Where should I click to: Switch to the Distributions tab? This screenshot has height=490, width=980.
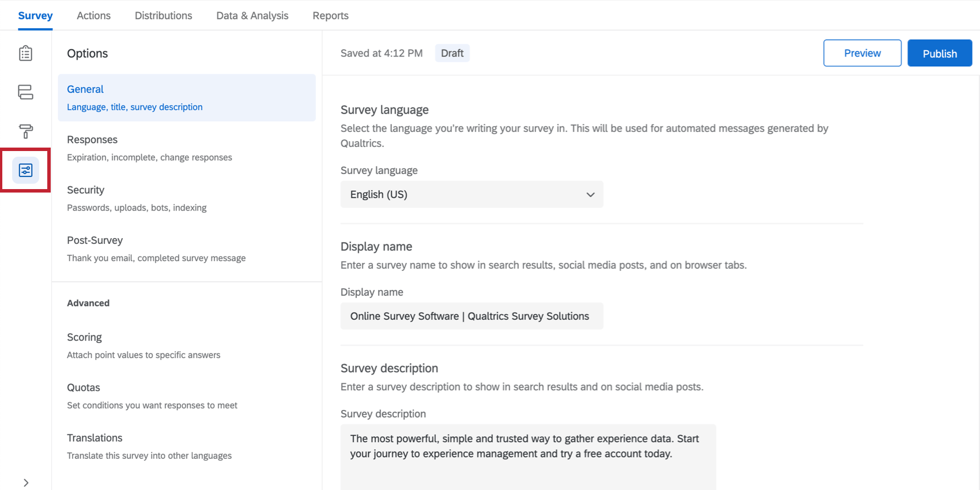point(163,16)
